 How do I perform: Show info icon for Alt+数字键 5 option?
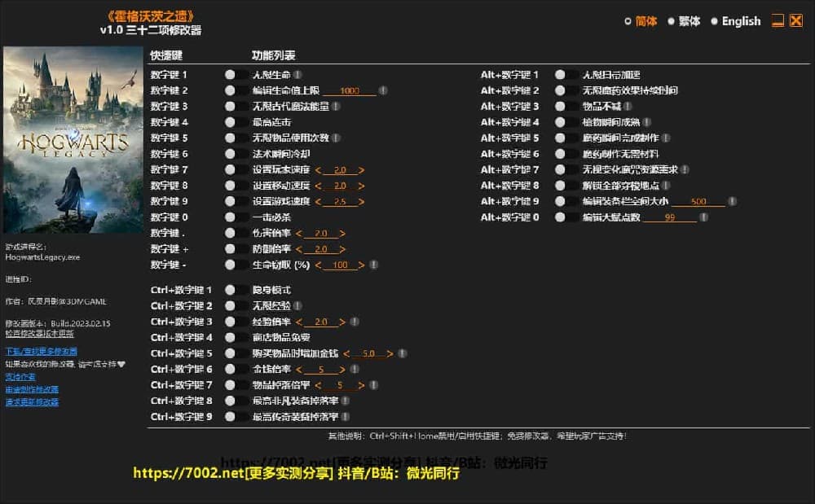(666, 138)
